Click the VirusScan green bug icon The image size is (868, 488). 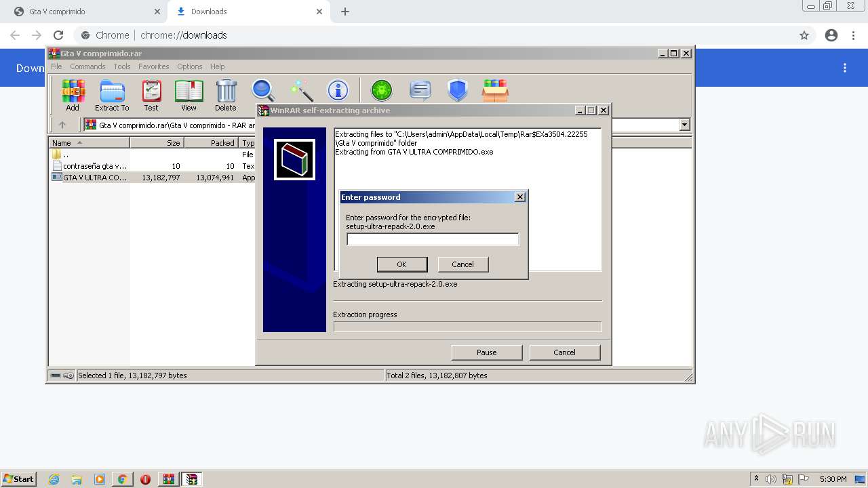pos(382,90)
